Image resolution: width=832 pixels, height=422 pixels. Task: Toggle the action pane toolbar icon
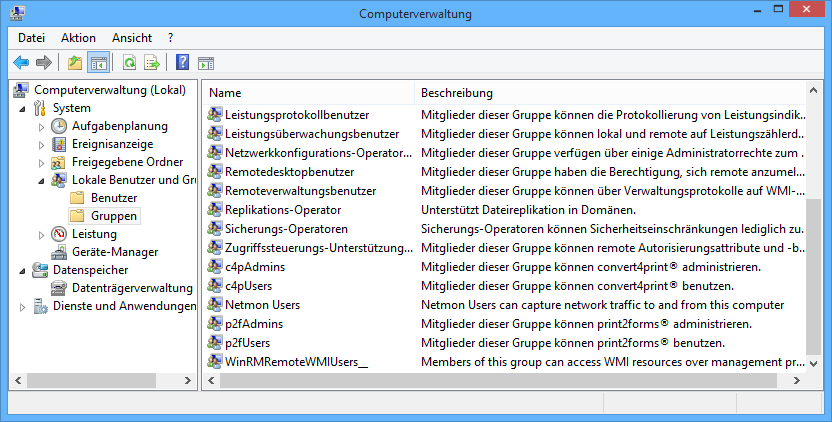coord(207,63)
